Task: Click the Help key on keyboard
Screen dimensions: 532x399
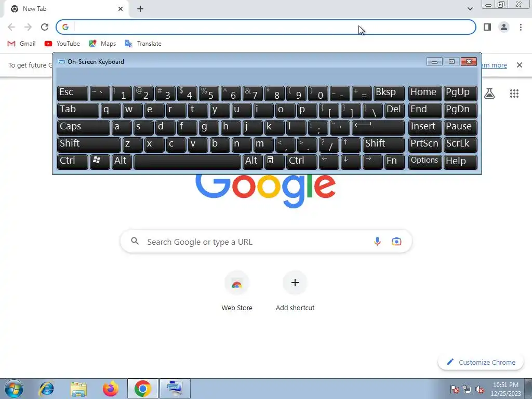Action: coord(460,162)
